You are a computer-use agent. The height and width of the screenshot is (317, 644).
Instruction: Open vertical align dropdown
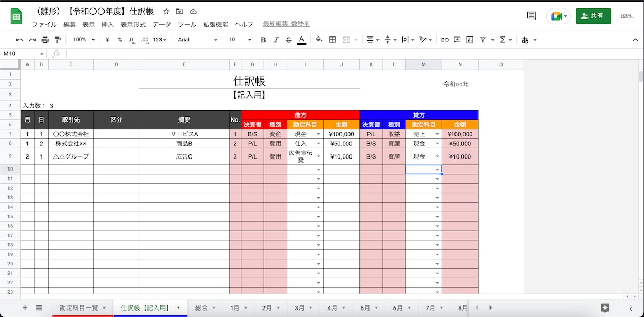pyautogui.click(x=391, y=40)
